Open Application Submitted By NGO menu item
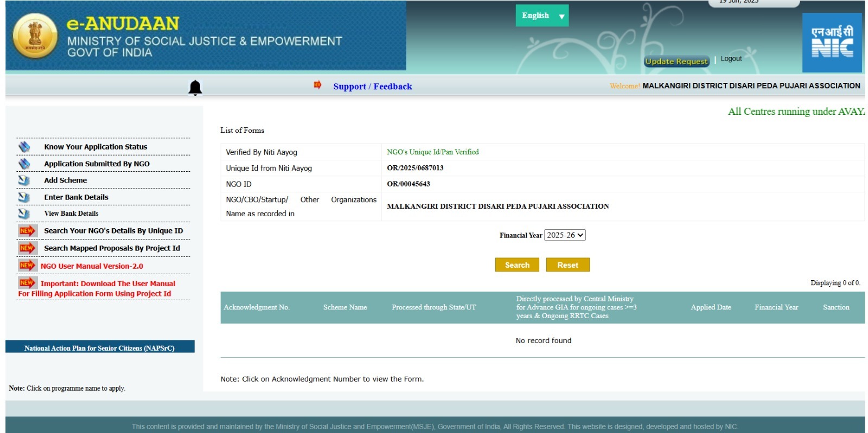868x433 pixels. tap(97, 164)
